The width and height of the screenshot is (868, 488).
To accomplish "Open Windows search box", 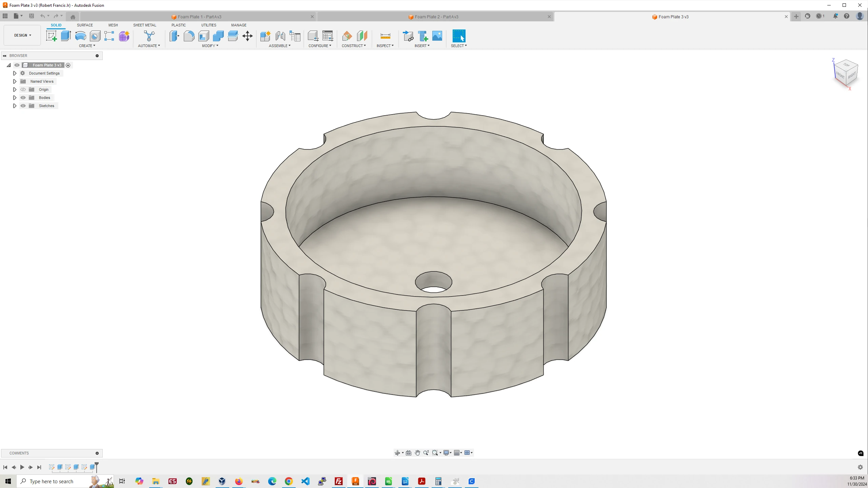I will click(65, 481).
